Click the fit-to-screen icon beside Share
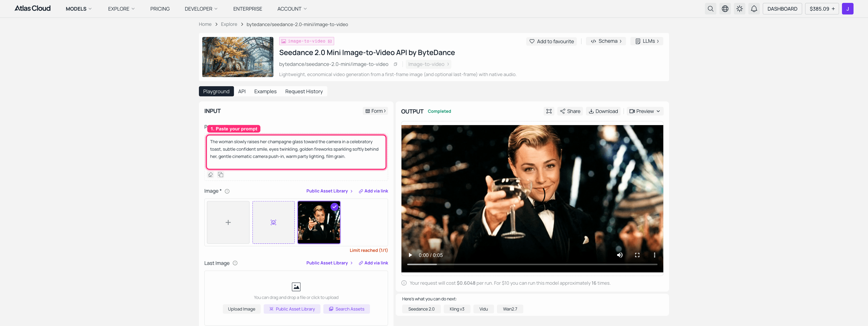 549,111
